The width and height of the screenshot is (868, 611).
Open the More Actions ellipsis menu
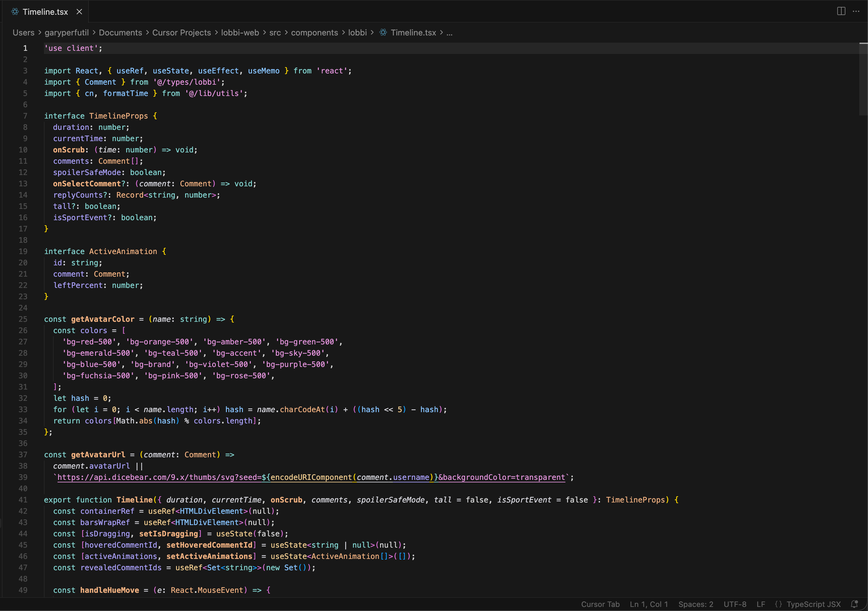[x=856, y=11]
